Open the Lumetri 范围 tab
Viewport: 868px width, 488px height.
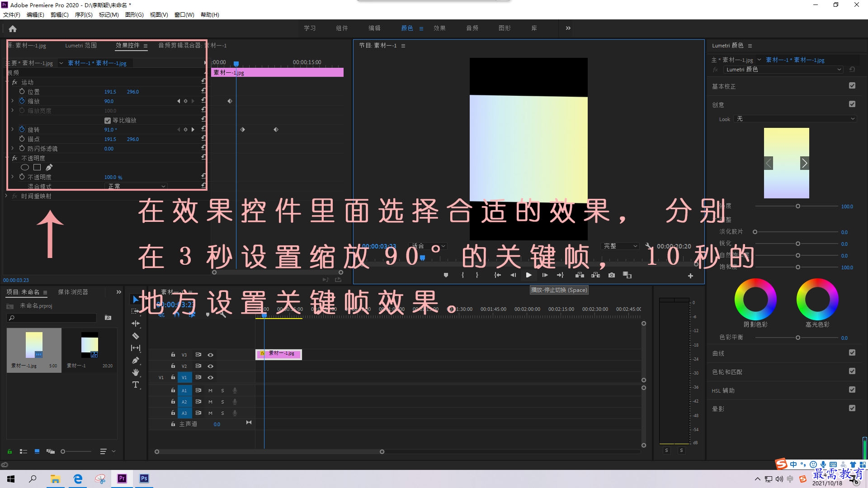point(81,46)
